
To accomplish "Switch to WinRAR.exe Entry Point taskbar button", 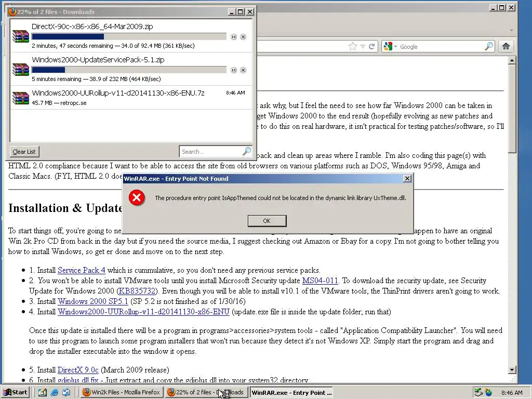I will pyautogui.click(x=291, y=392).
